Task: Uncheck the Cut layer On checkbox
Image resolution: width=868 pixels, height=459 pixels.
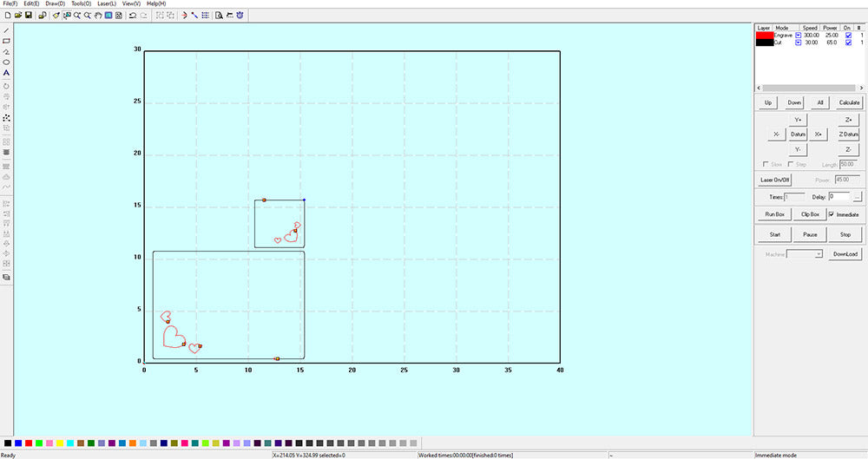Action: coord(848,42)
